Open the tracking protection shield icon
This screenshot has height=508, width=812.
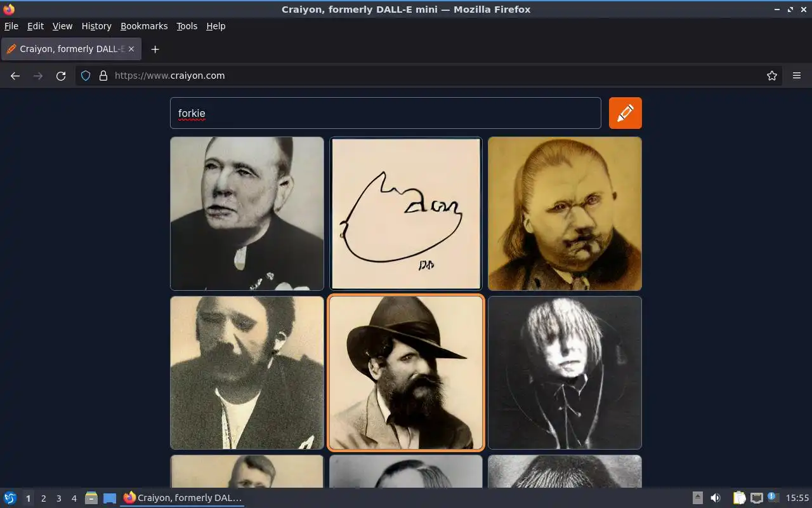tap(86, 76)
